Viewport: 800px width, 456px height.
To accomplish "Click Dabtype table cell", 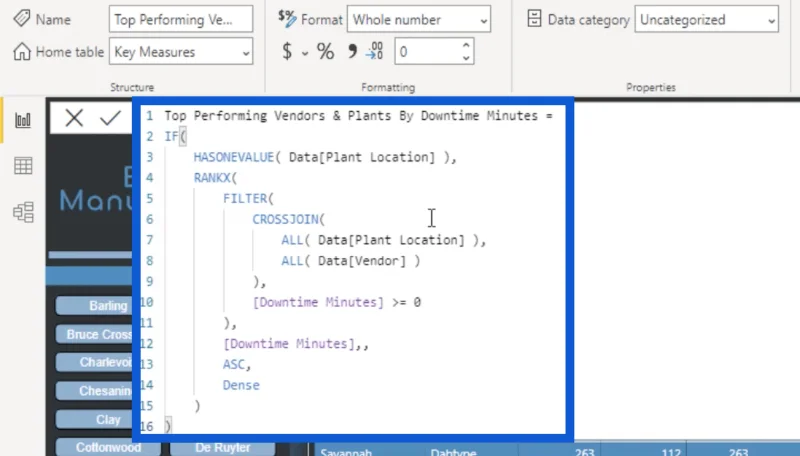I will (453, 451).
